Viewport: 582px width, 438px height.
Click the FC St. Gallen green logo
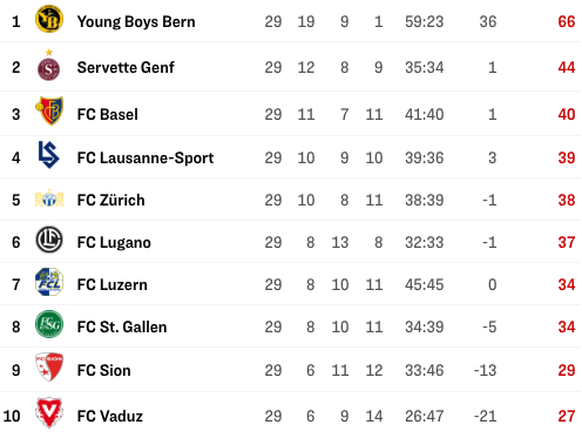click(x=49, y=324)
